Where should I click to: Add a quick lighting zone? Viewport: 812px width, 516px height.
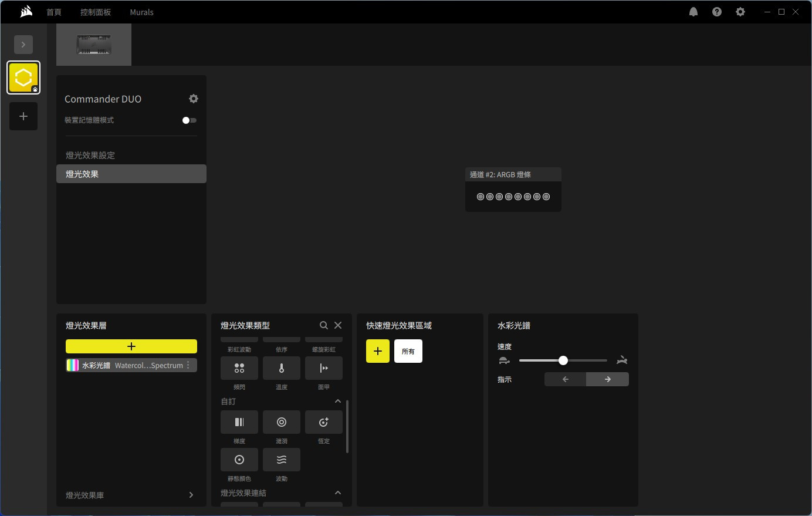tap(378, 351)
